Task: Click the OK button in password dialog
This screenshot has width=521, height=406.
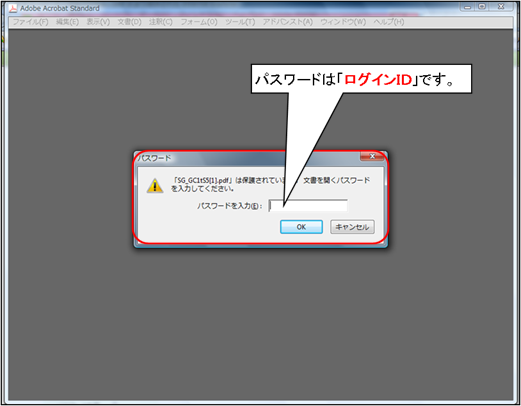Action: [x=301, y=227]
